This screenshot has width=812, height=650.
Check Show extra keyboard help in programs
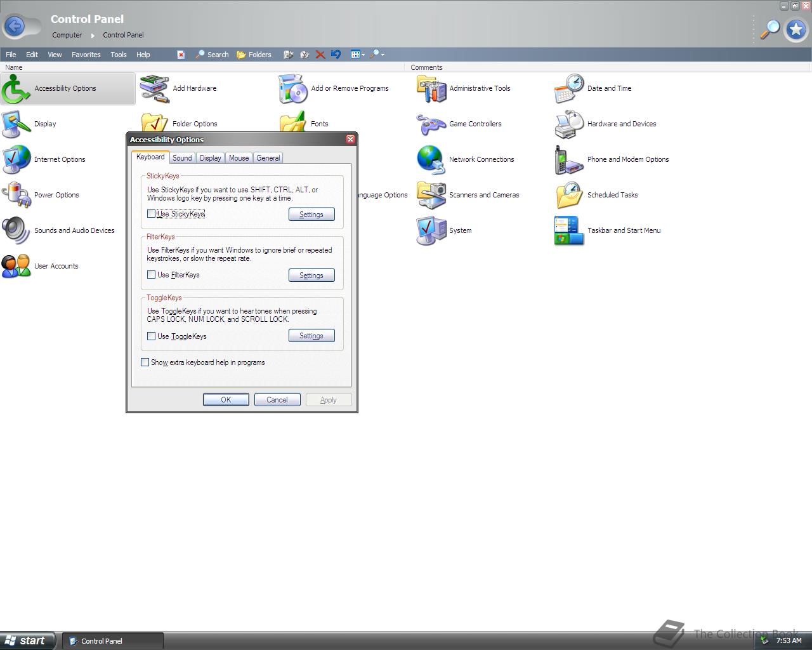[145, 362]
